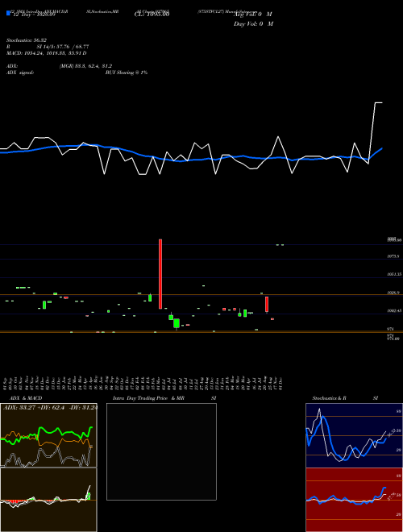Click the blue 12 Day SMA legend swatch

coord(9,13)
